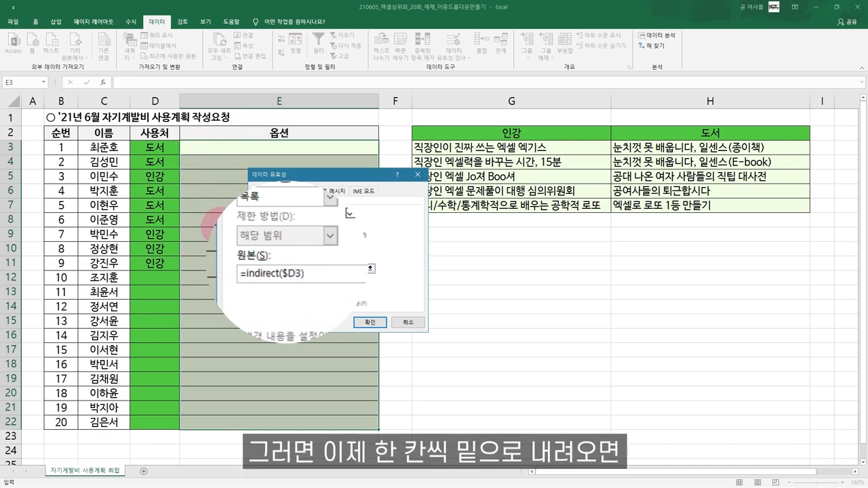868x488 pixels.
Task: Expand the formula bar
Action: click(862, 82)
